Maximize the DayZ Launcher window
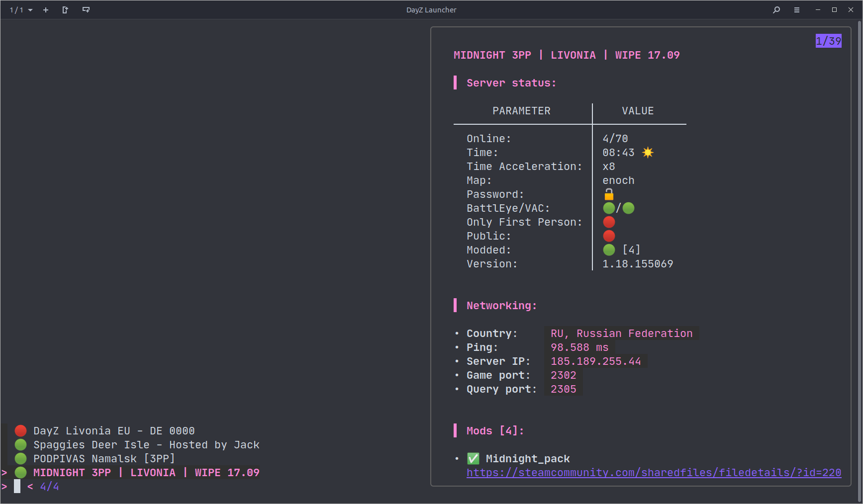This screenshot has height=504, width=863. point(834,10)
